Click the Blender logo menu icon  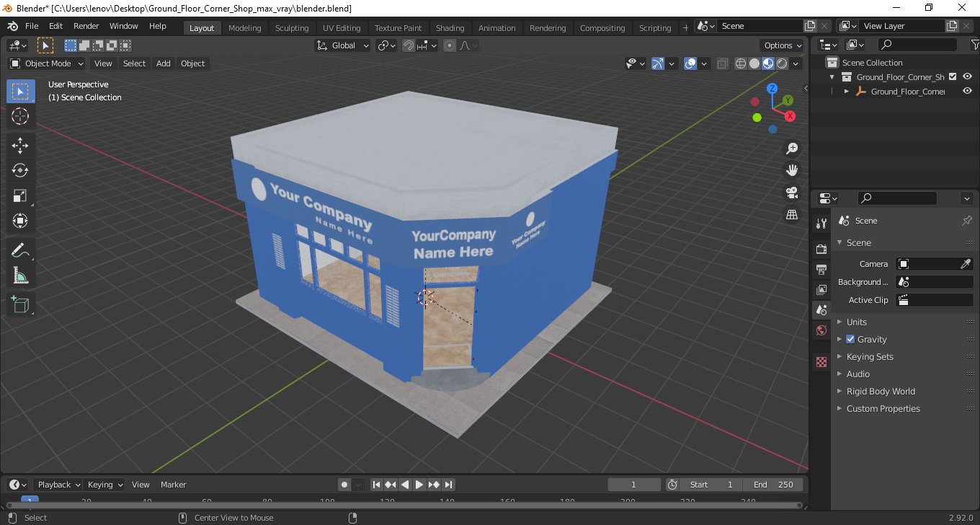click(12, 26)
